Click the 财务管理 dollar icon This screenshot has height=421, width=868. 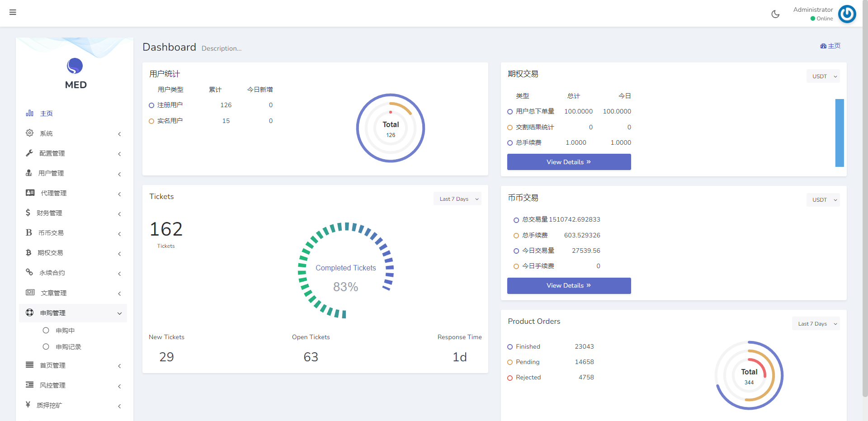[x=28, y=213]
